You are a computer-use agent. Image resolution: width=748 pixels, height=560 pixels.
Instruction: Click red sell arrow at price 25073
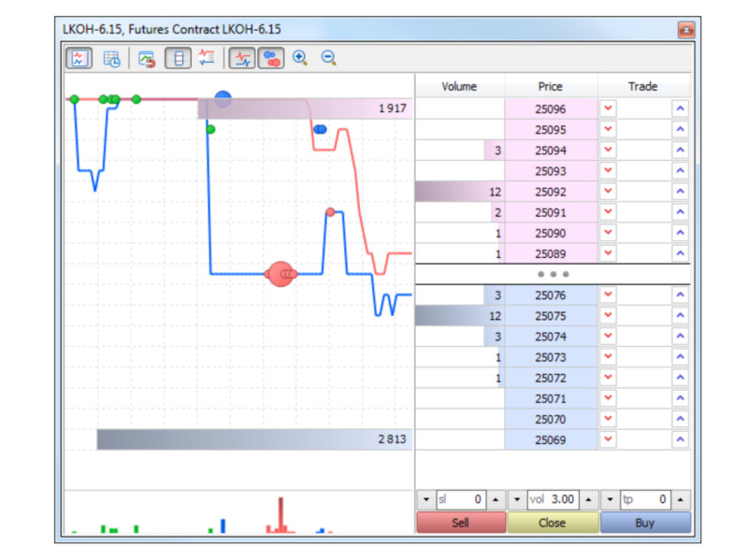608,357
